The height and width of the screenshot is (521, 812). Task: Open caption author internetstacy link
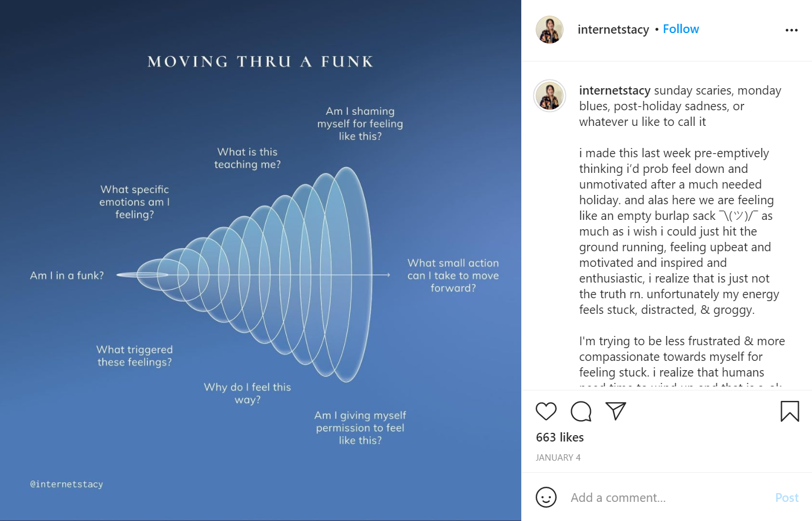(615, 91)
